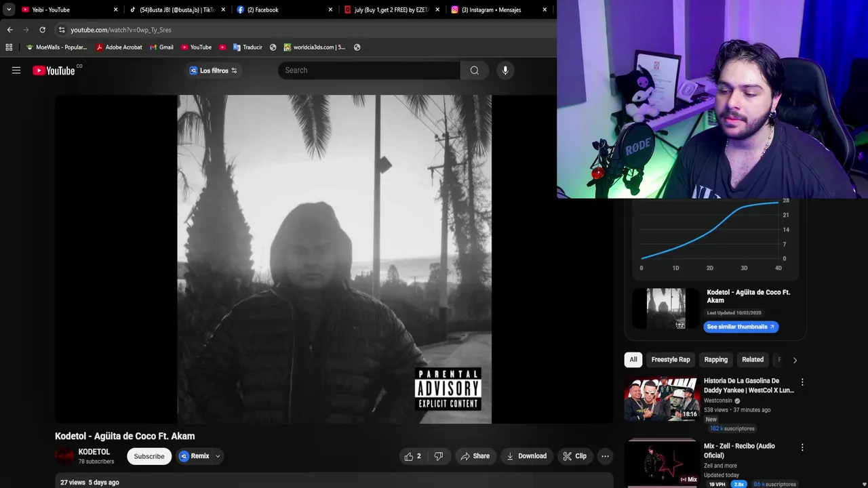Click the 27 views 5 days ago text
The image size is (868, 488).
90,483
